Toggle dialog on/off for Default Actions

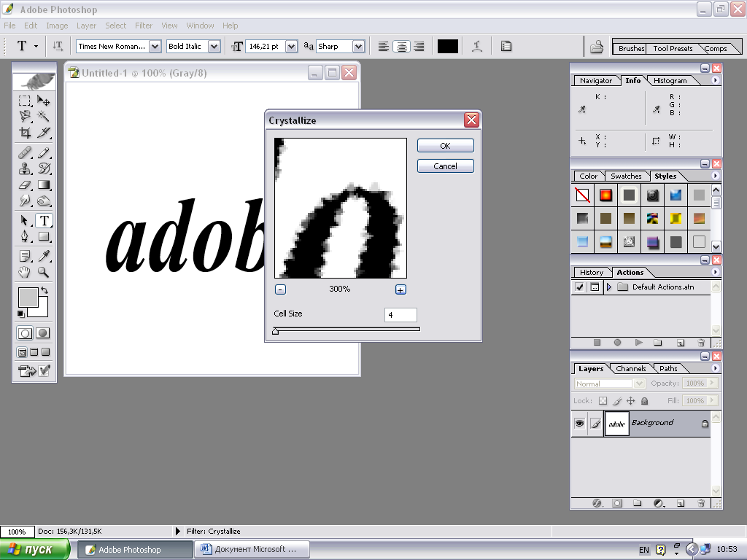coord(595,287)
